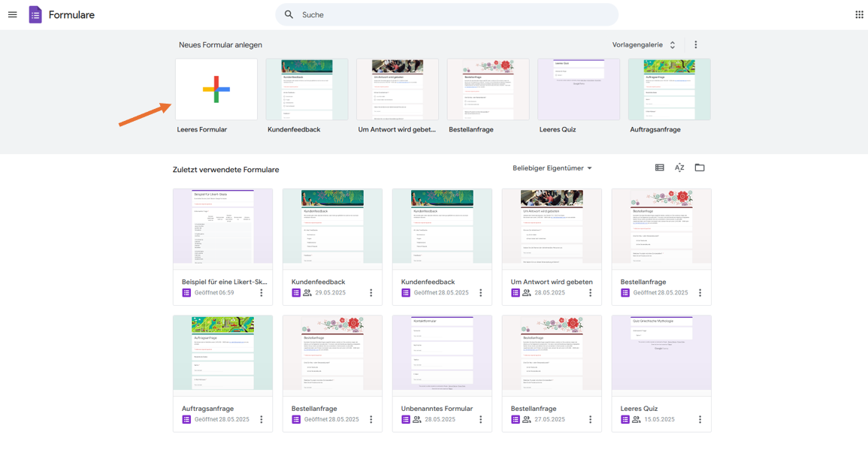Open the A-Z sort options
868x456 pixels.
pos(679,168)
